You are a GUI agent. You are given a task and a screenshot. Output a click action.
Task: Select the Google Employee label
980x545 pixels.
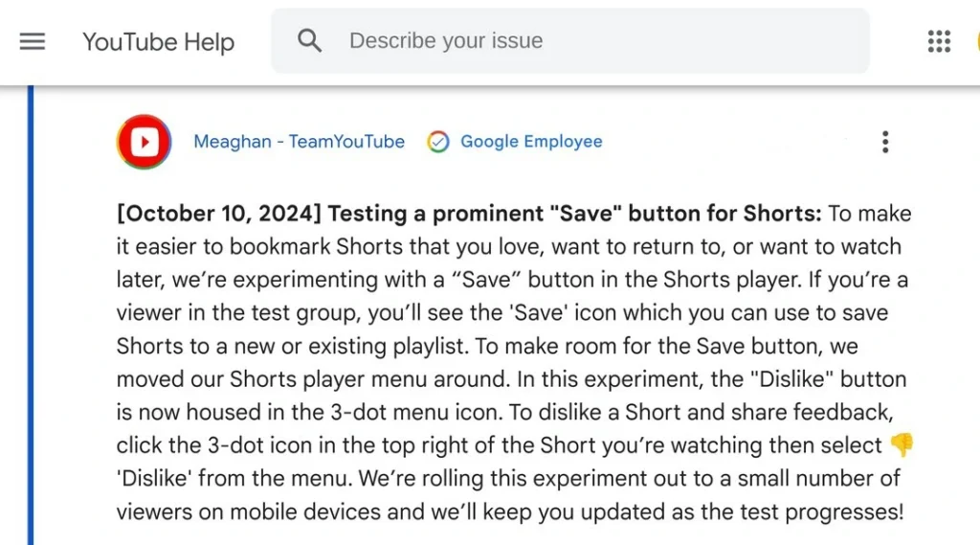point(531,142)
